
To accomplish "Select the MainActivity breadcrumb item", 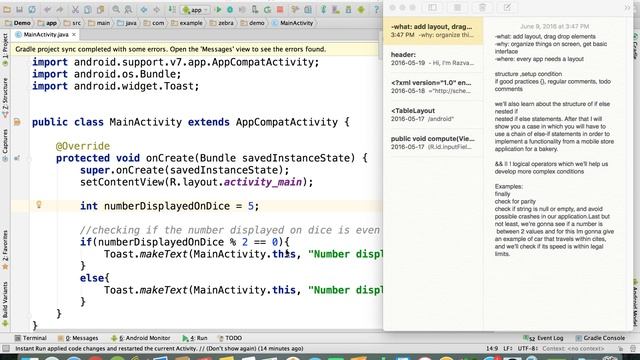I will coord(293,23).
